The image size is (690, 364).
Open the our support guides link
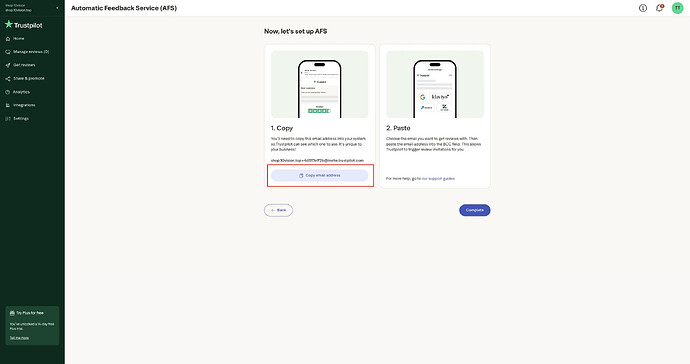click(438, 179)
